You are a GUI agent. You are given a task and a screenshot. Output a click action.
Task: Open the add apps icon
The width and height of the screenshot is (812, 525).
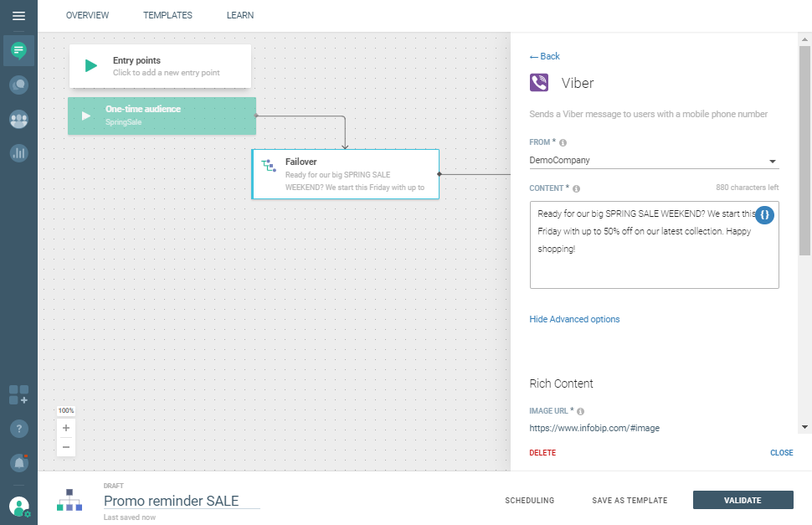pos(18,395)
